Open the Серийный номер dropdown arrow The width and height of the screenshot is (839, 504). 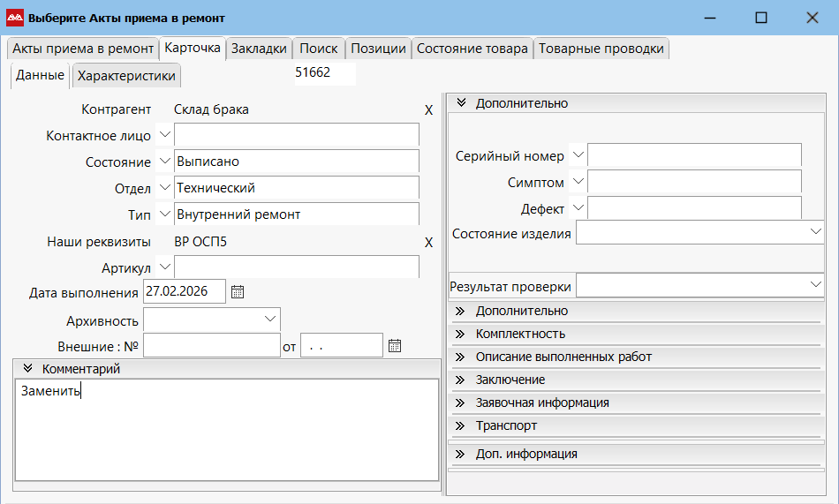[578, 155]
